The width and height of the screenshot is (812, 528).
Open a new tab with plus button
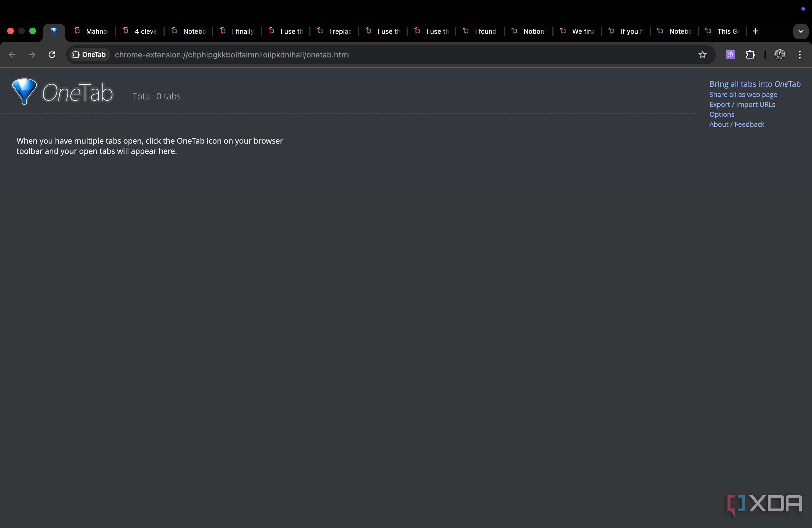pos(756,31)
